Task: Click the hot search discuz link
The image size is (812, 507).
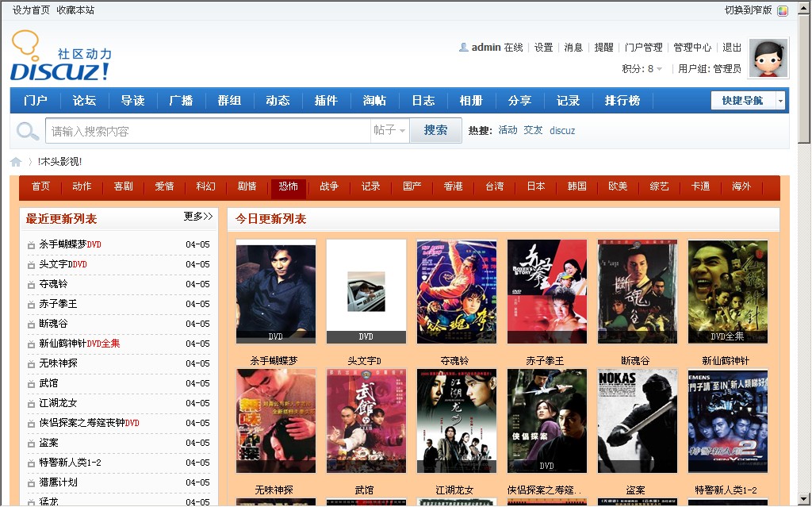Action: [x=562, y=131]
